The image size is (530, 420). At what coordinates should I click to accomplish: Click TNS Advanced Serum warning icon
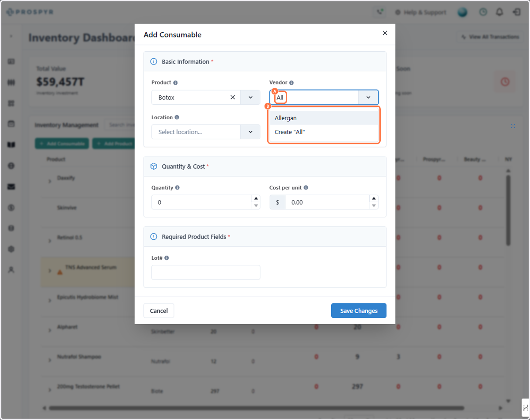(x=60, y=272)
